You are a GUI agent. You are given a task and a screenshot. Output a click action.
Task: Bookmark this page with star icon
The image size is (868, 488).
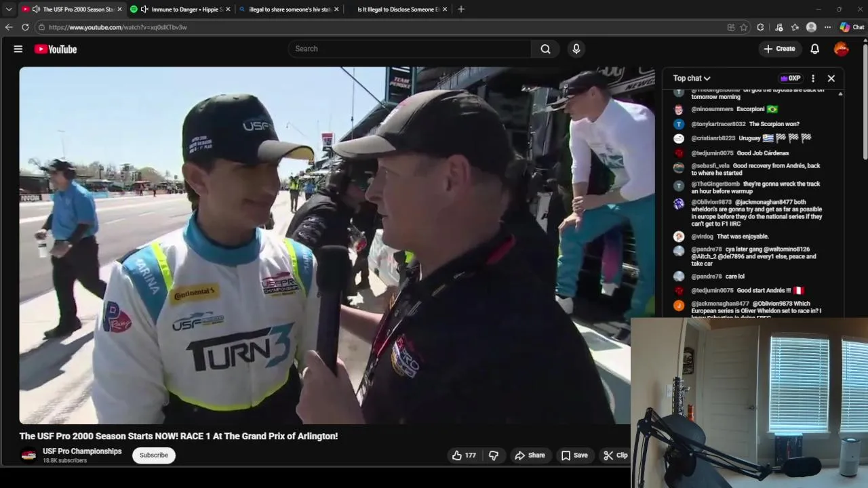tap(744, 27)
